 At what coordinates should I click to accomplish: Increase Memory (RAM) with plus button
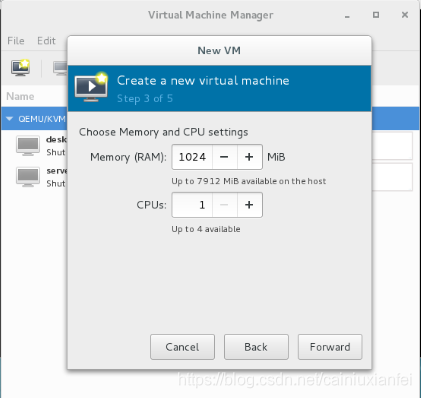(x=249, y=157)
